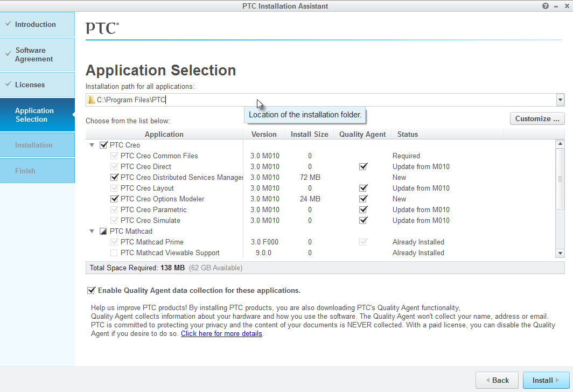Click the 9.0.0 version cell
Viewport: 573px width, 392px height.
tap(263, 253)
